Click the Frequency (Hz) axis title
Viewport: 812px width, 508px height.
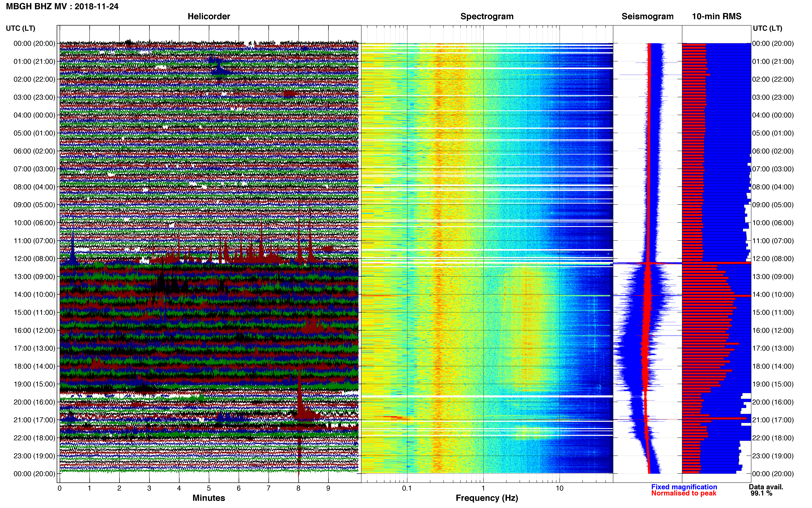pyautogui.click(x=487, y=498)
